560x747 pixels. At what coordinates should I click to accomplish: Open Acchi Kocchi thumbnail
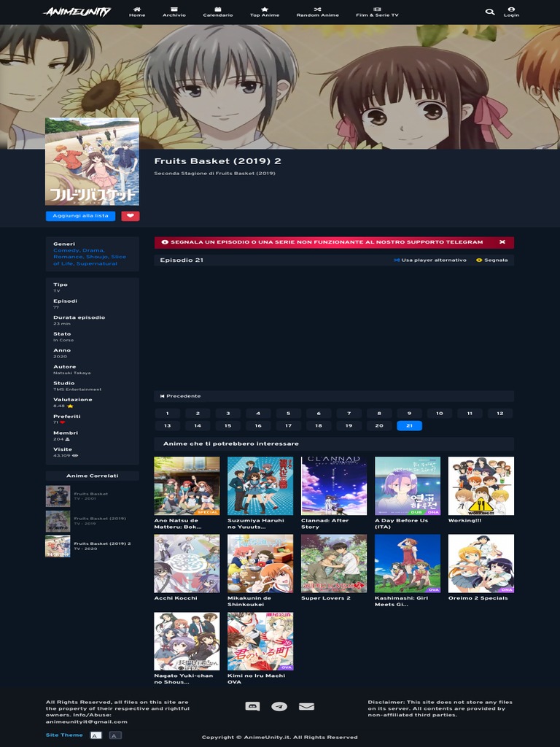click(187, 564)
